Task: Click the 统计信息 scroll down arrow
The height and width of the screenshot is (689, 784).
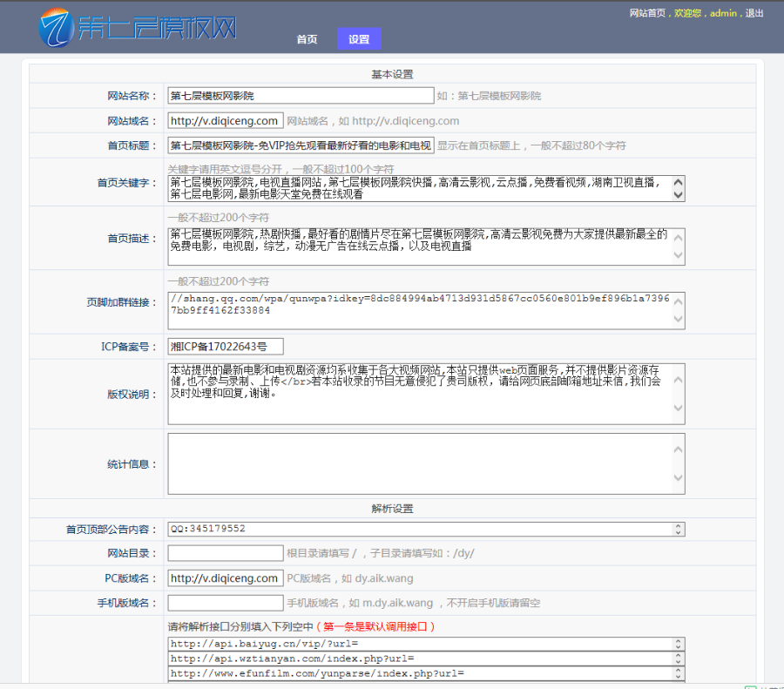Action: click(x=678, y=477)
